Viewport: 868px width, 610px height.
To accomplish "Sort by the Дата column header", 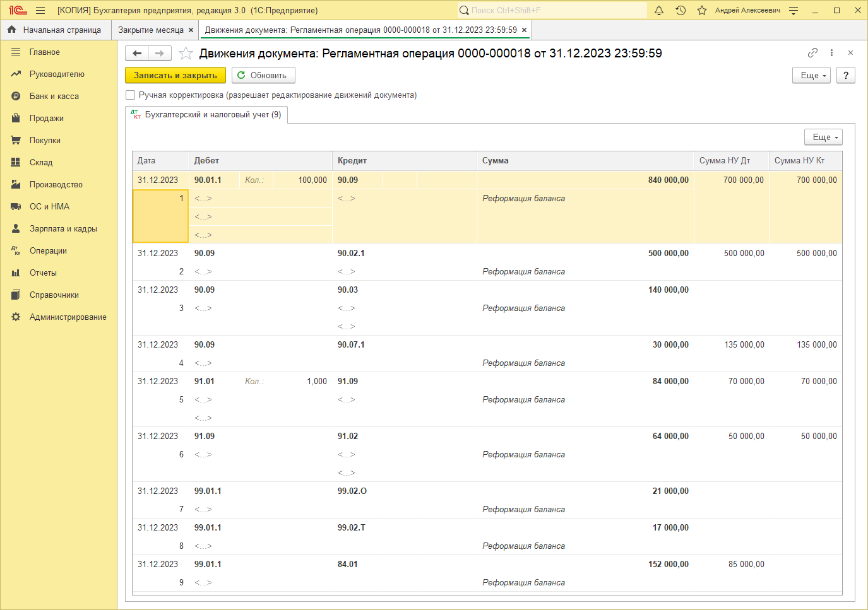I will point(161,161).
